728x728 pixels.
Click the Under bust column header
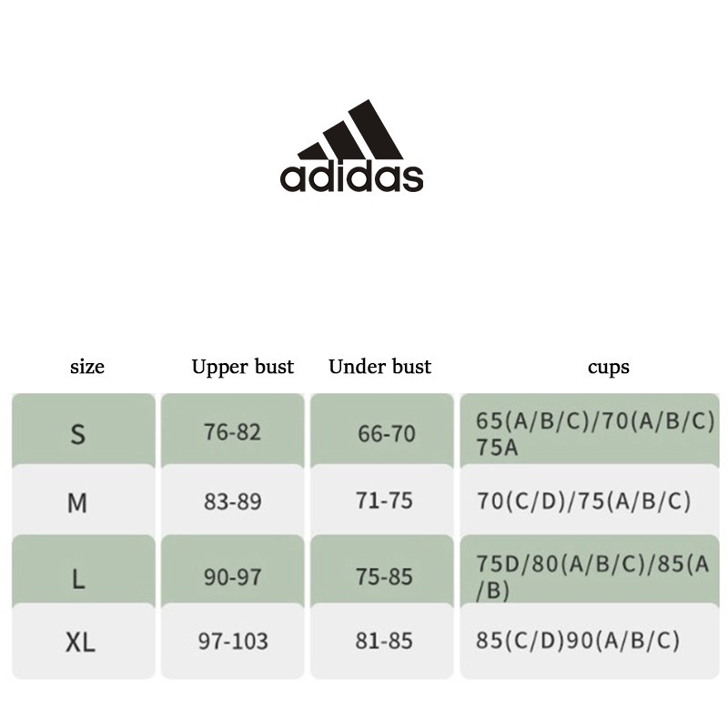point(379,367)
